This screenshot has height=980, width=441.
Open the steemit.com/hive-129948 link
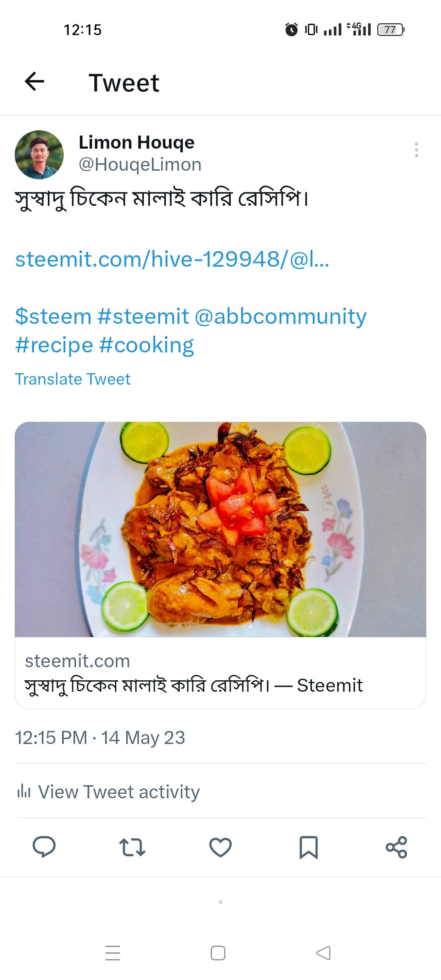(x=172, y=259)
